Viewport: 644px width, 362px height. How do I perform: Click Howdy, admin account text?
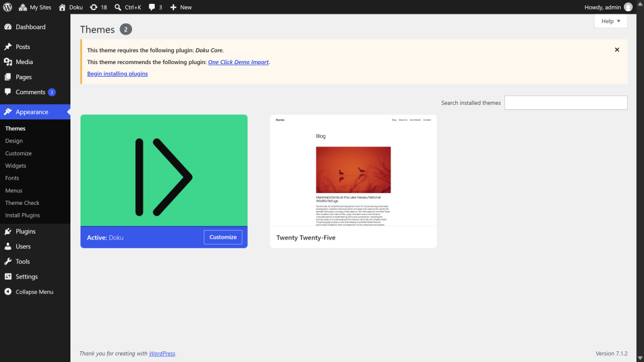coord(602,7)
